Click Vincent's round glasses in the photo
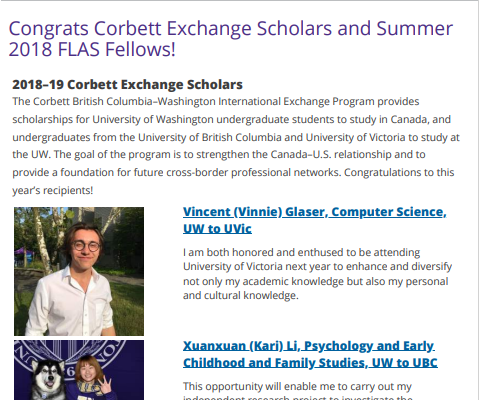This screenshot has height=400, width=479. click(x=86, y=246)
